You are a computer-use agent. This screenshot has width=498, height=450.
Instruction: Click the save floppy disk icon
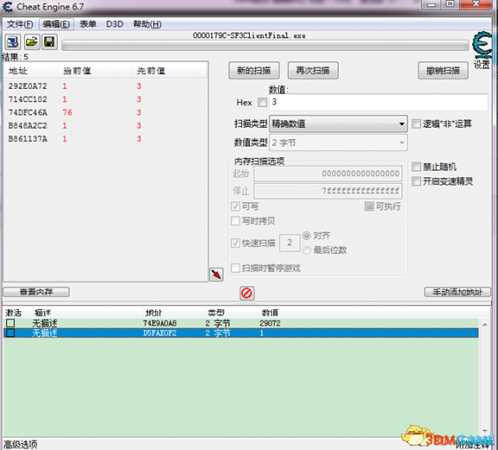tap(50, 42)
